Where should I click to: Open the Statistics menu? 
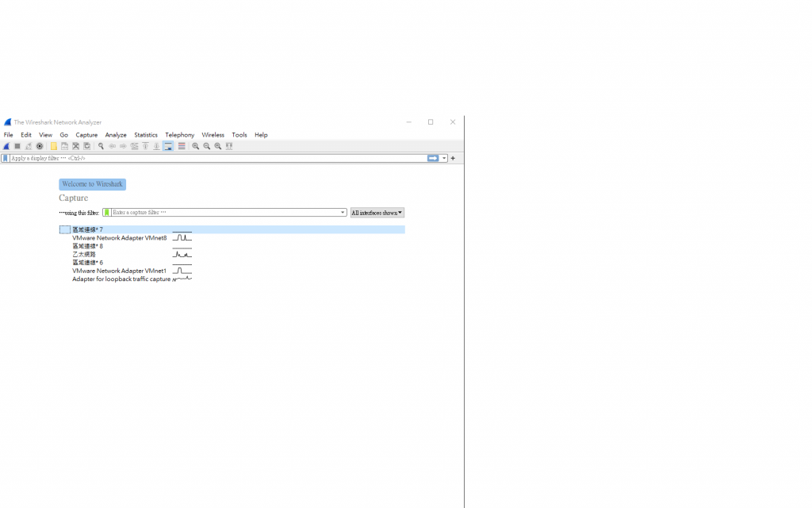click(x=146, y=135)
